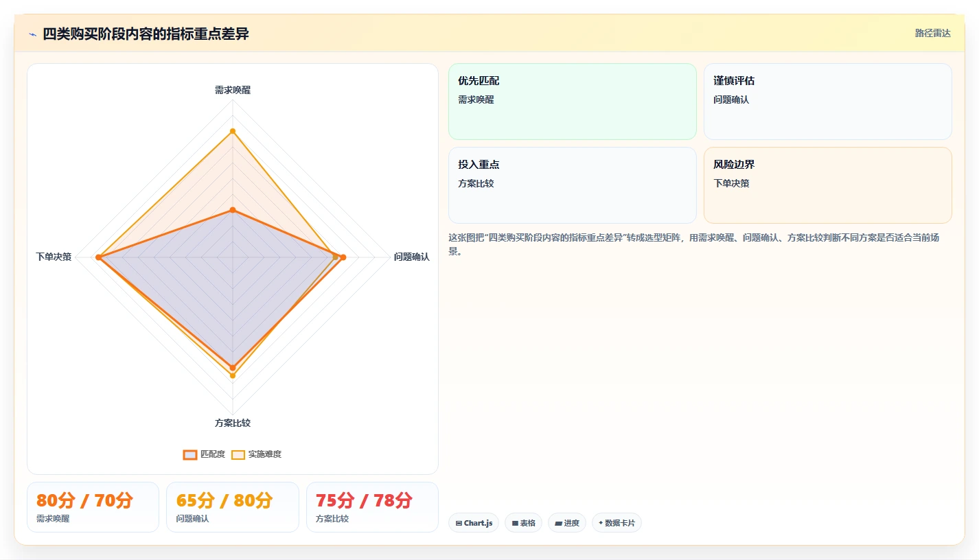Click the lightning icon beside the card title
The height and width of the screenshot is (560, 979).
[32, 34]
